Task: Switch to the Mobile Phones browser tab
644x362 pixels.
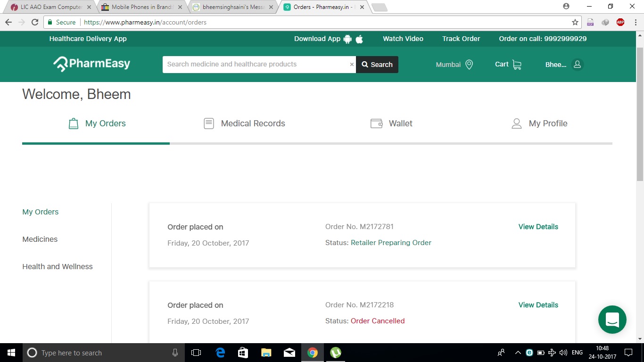Action: [142, 7]
